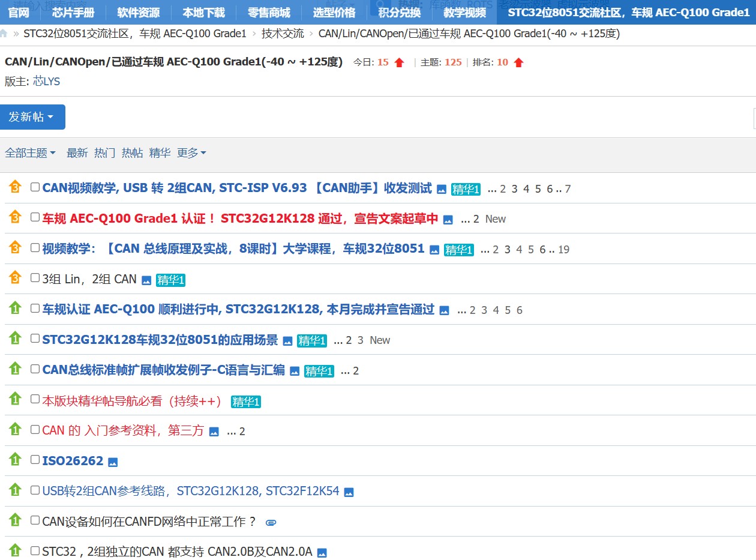Open the 发新帖 dropdown button
The width and height of the screenshot is (756, 560).
click(32, 117)
